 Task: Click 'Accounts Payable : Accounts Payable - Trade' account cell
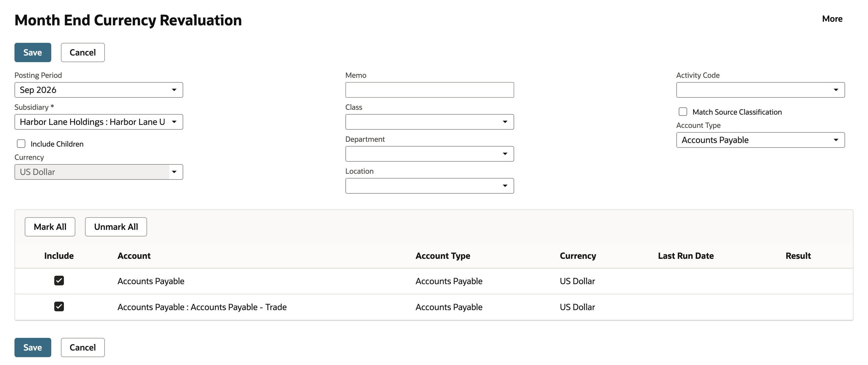pos(202,307)
